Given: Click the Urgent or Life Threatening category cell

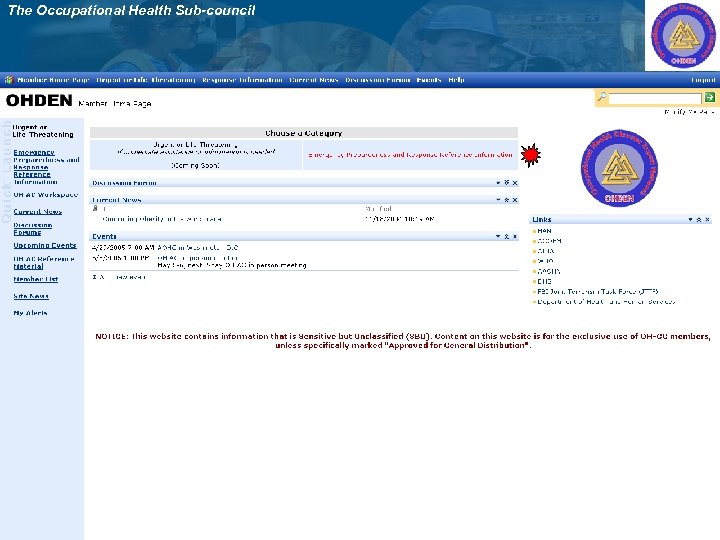Looking at the screenshot, I should point(196,155).
